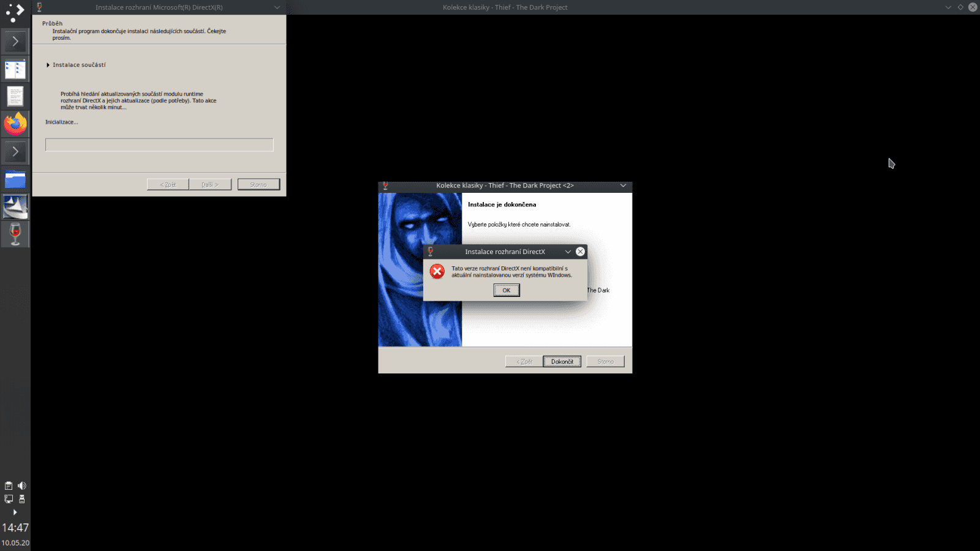Viewport: 980px width, 551px height.
Task: Open the Wine configuration icon in the sidebar
Action: coord(15,234)
